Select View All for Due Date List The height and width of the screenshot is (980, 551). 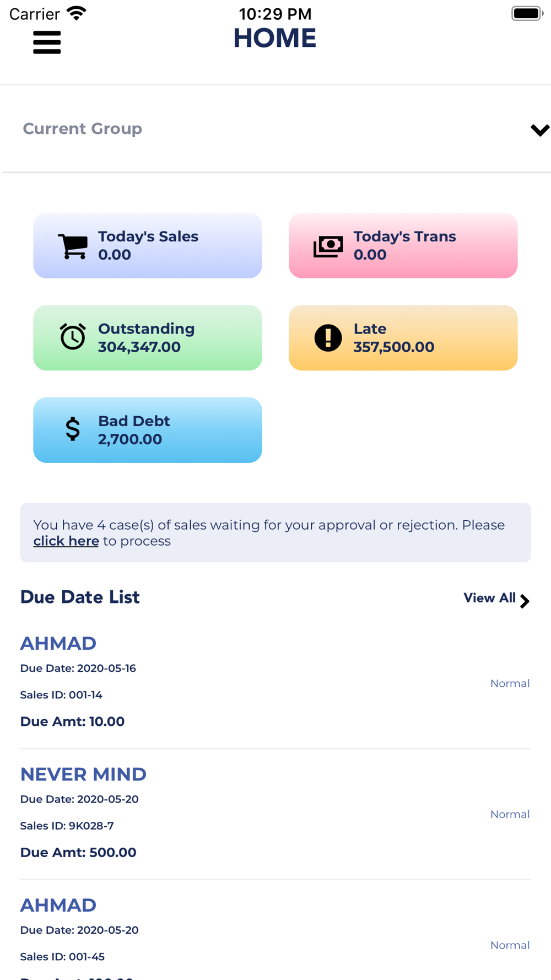pyautogui.click(x=496, y=599)
